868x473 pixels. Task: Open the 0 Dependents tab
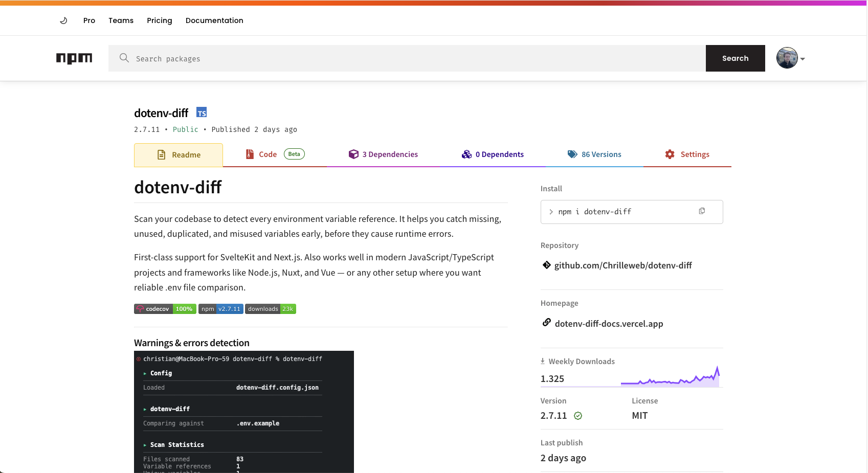[493, 154]
